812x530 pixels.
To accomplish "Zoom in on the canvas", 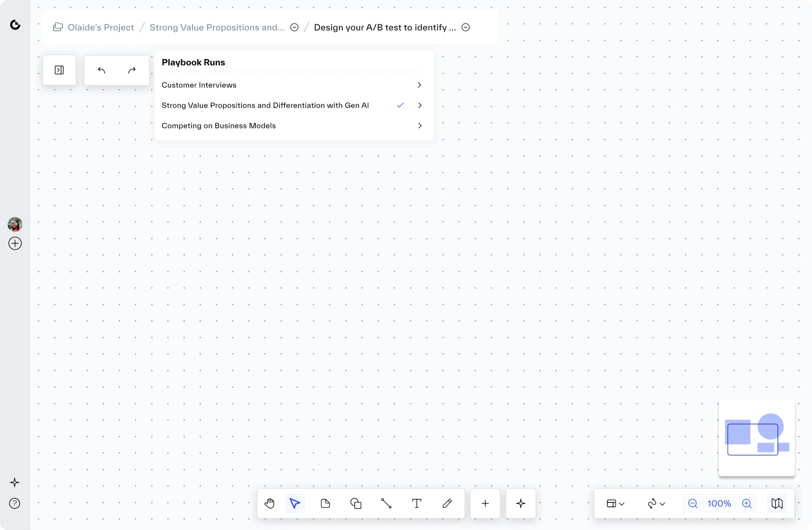I will click(x=747, y=504).
